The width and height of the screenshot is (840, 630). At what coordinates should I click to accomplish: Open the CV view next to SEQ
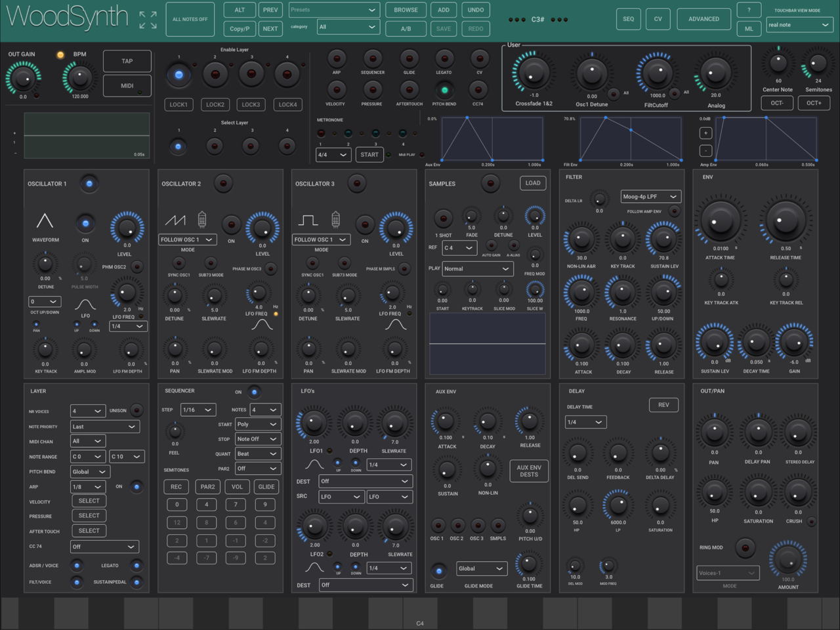coord(658,19)
